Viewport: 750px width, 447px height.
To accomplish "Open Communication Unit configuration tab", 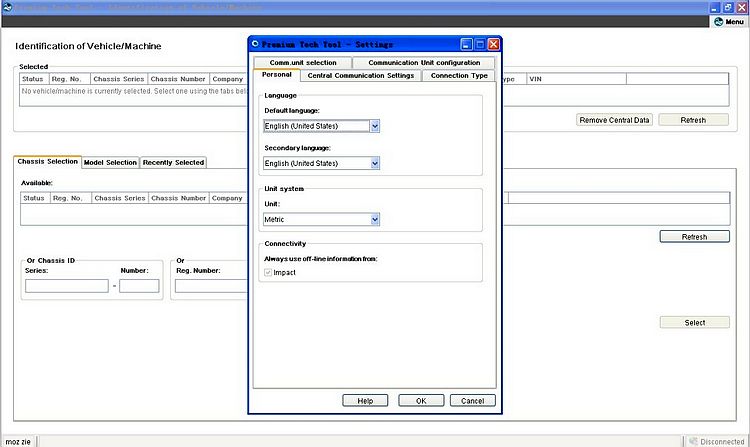I will coord(424,63).
